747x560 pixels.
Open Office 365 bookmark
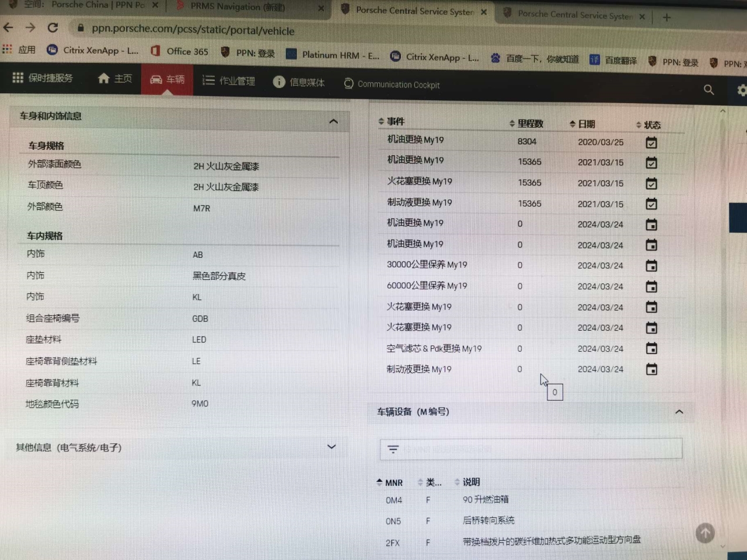[179, 51]
